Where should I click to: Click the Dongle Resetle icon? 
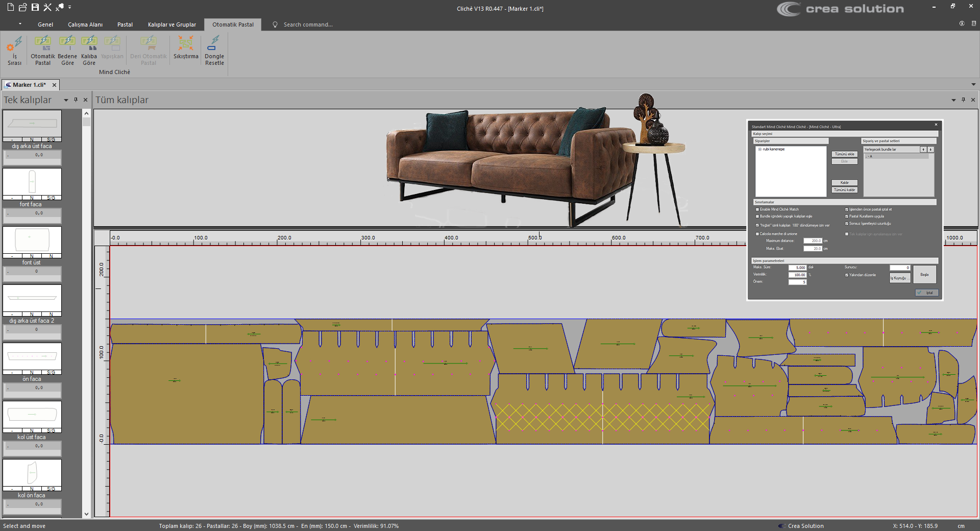(x=214, y=50)
